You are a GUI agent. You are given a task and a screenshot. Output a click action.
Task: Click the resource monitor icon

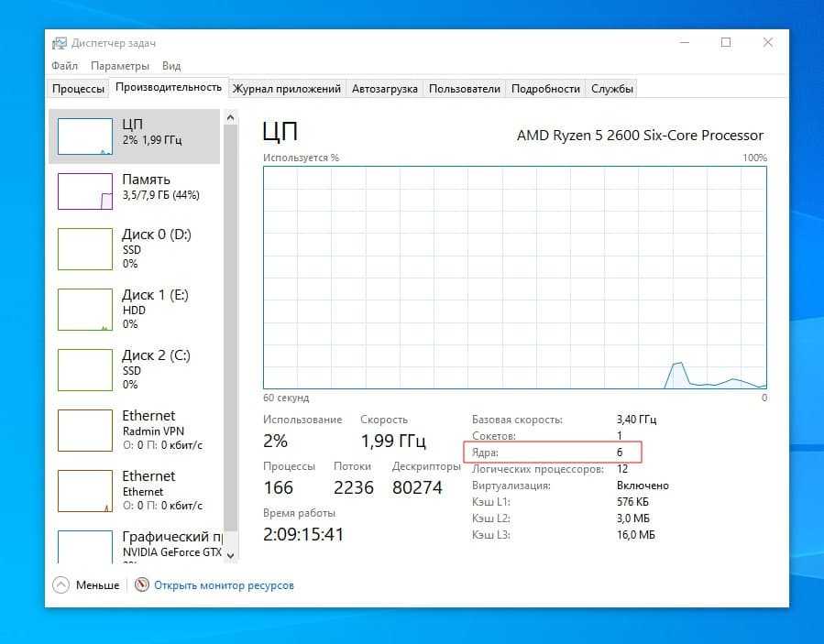[x=141, y=584]
